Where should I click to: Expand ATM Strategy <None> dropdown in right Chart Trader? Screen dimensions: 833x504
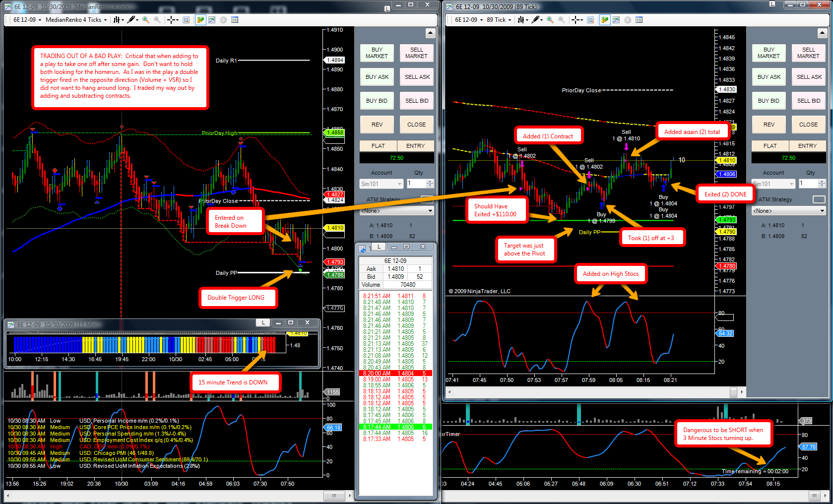click(789, 211)
